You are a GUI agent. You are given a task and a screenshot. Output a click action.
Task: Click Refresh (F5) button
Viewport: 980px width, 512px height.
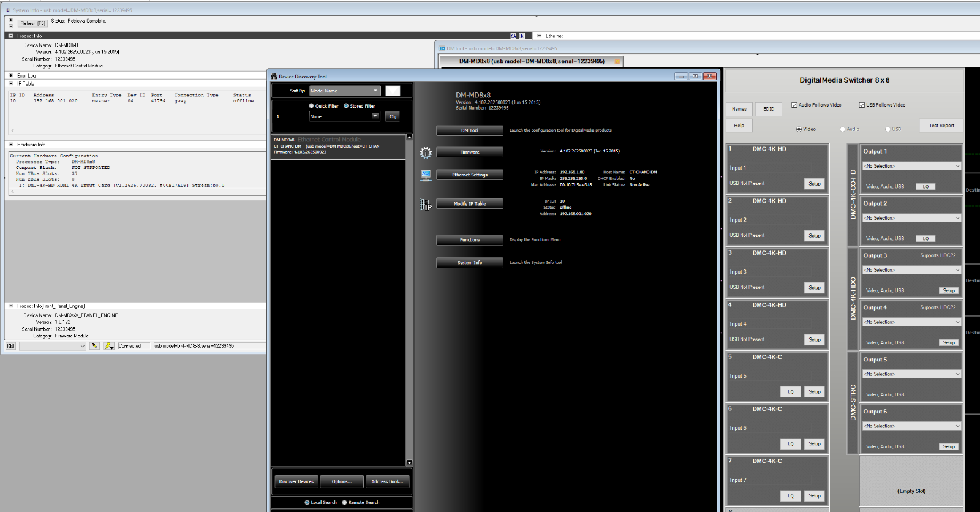click(32, 23)
